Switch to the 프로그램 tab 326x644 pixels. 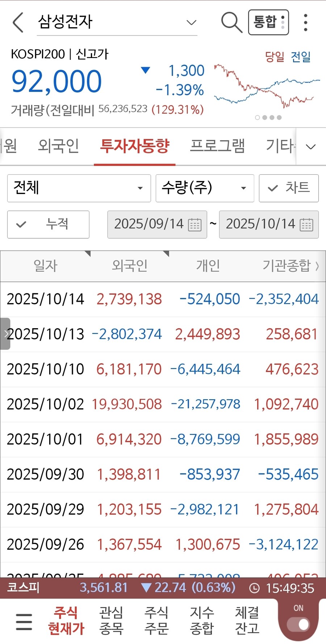[x=217, y=146]
